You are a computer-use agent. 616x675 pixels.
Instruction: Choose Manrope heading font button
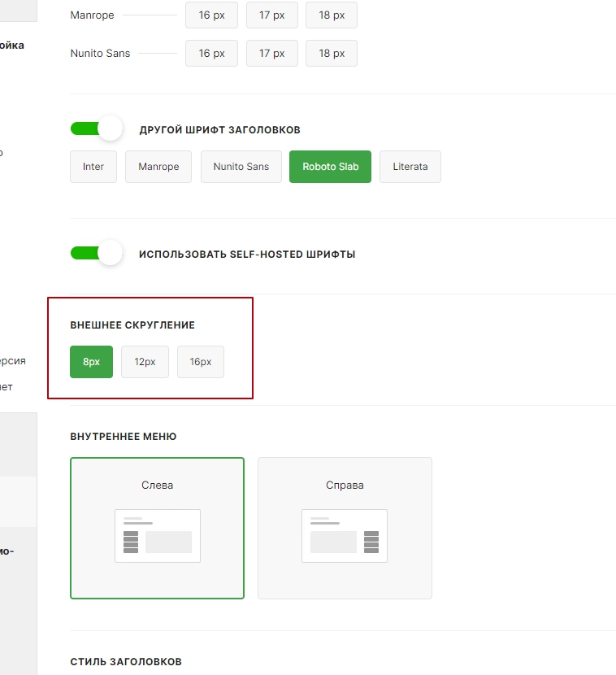point(158,167)
